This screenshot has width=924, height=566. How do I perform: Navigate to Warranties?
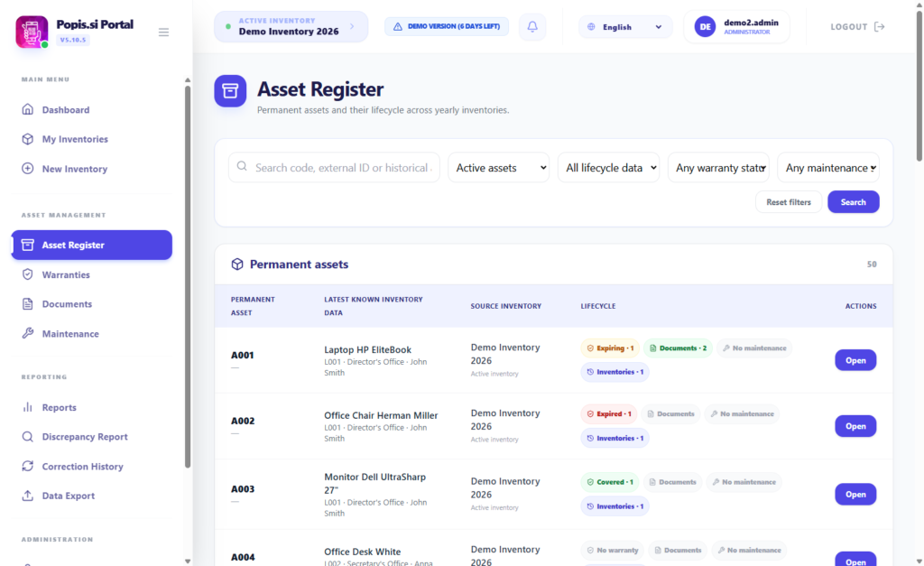pyautogui.click(x=92, y=274)
